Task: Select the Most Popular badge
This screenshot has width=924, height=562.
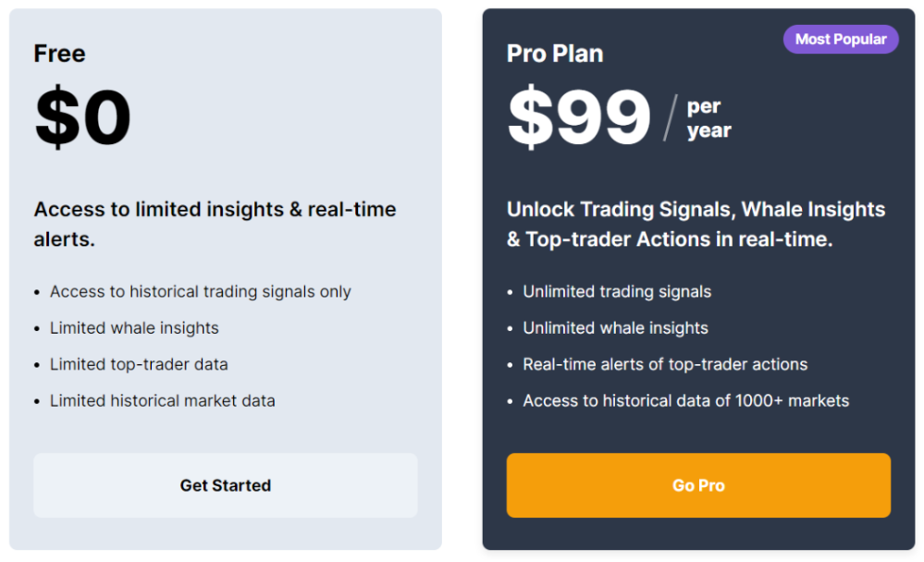Action: coord(840,39)
